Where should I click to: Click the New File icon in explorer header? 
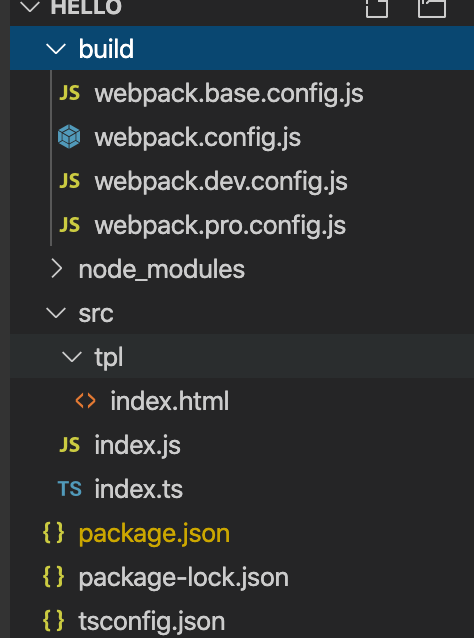(x=377, y=8)
